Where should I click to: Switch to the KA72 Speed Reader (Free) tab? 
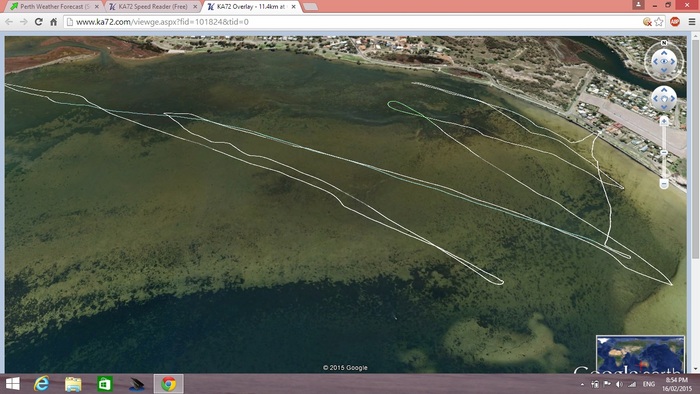pos(153,7)
